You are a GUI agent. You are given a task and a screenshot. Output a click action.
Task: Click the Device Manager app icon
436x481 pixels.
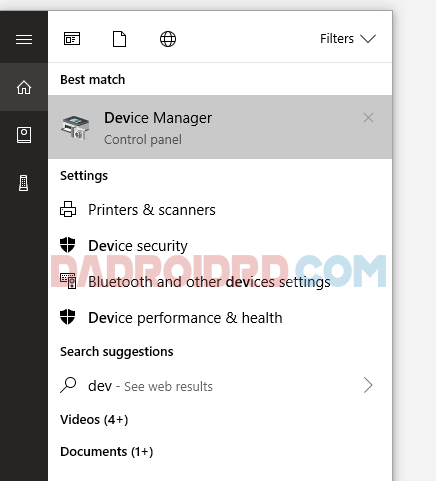pyautogui.click(x=75, y=127)
